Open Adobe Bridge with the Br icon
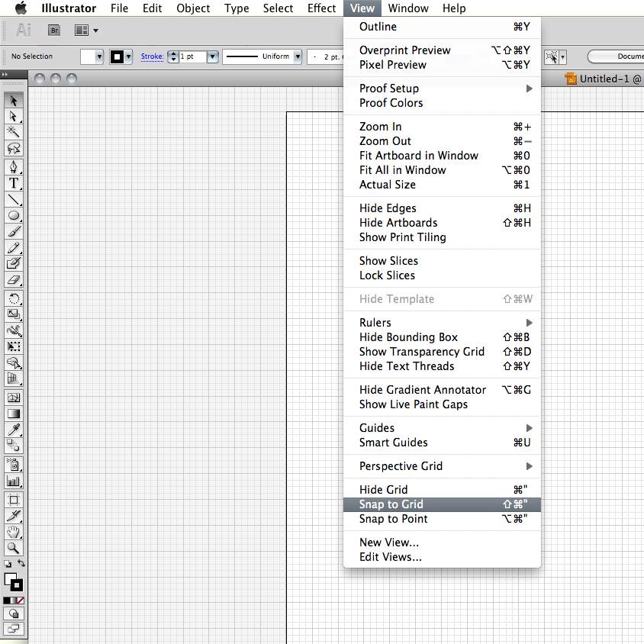The image size is (644, 644). [x=54, y=31]
